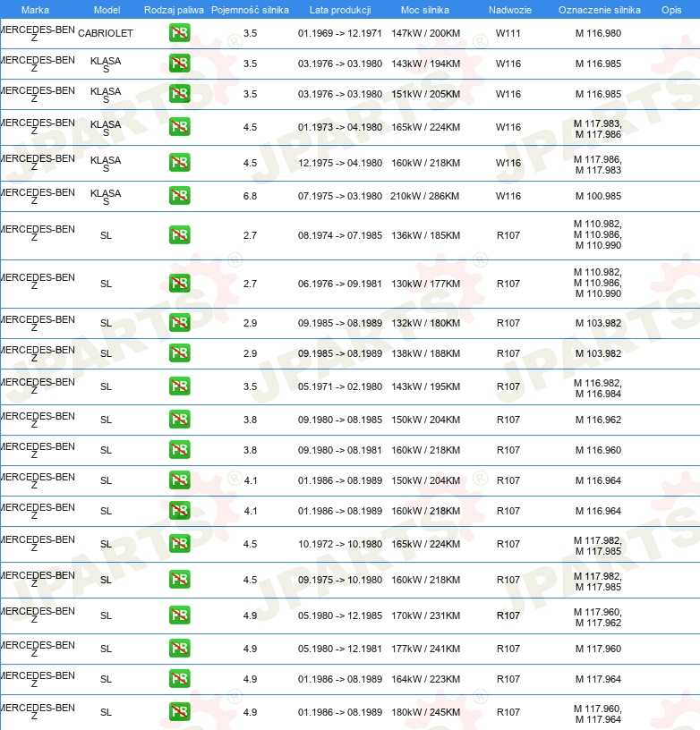Click fuel icon in 09.1975 -> 10.1980 row

coord(179,579)
